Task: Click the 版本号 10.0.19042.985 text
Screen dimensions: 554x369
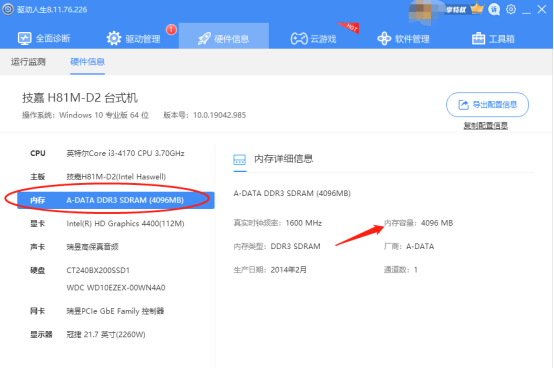Action: pos(205,115)
